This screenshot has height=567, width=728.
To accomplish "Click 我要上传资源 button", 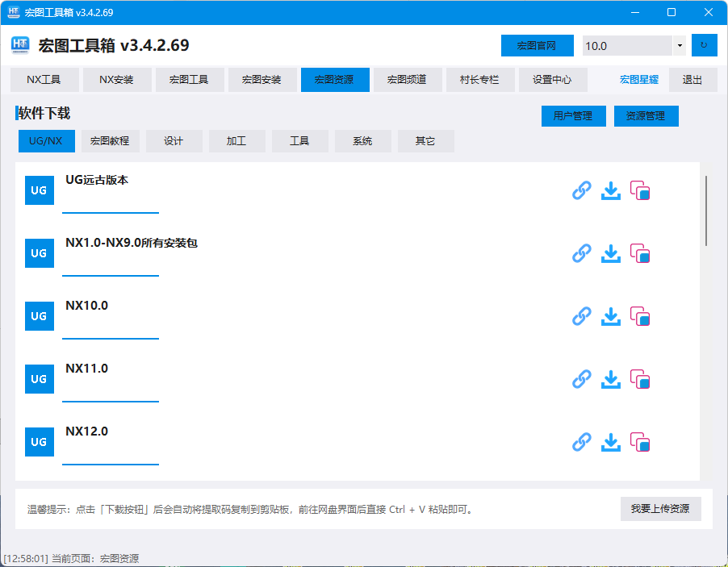I will tap(660, 509).
